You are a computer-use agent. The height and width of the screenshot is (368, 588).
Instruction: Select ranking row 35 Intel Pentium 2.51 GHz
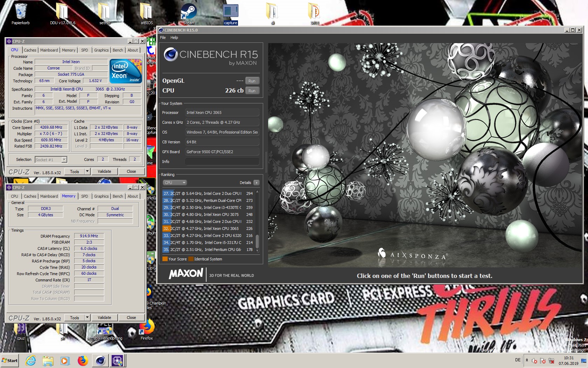pos(208,250)
